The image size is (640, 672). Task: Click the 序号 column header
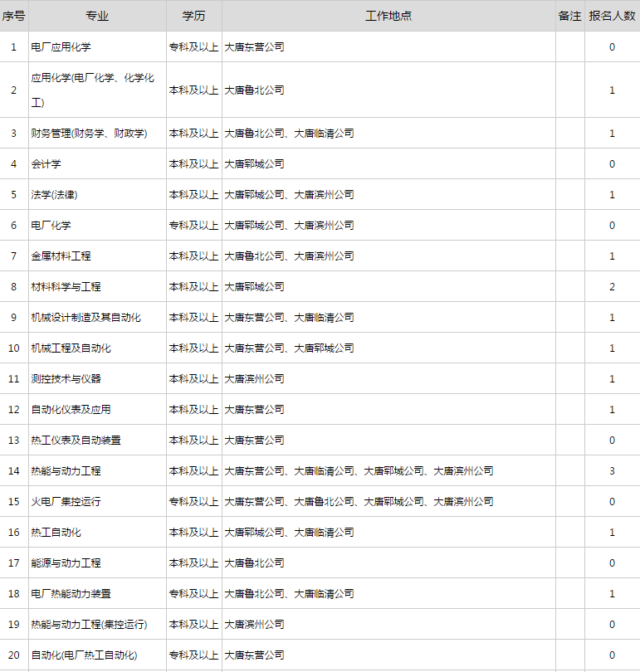(x=13, y=16)
